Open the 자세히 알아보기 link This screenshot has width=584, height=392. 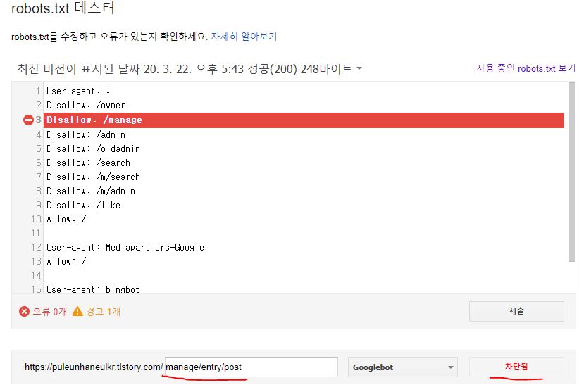tap(244, 37)
